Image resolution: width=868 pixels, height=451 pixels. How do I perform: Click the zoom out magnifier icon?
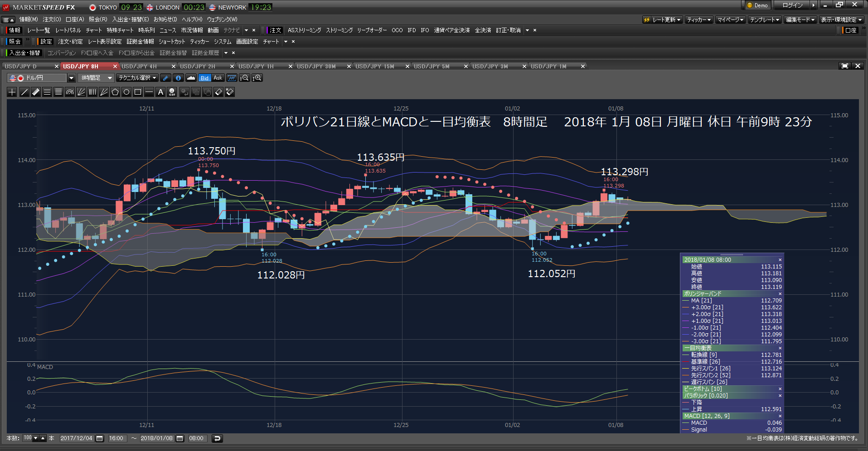pyautogui.click(x=244, y=78)
